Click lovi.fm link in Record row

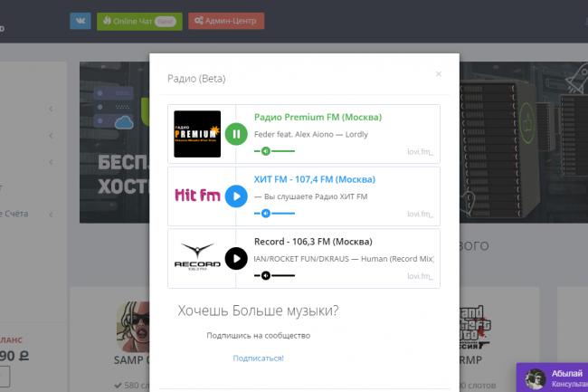pyautogui.click(x=420, y=276)
